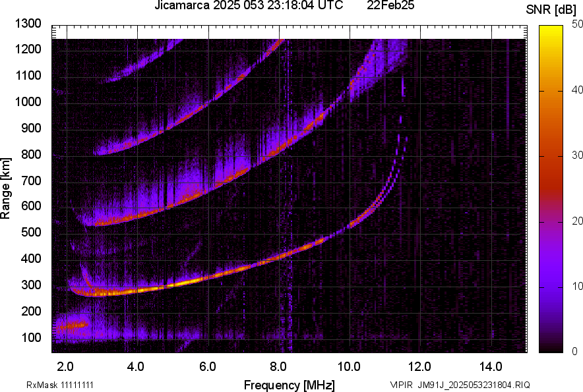The image size is (583, 392).
Task: Click the Range [km] axis label
Action: [x=5, y=188]
